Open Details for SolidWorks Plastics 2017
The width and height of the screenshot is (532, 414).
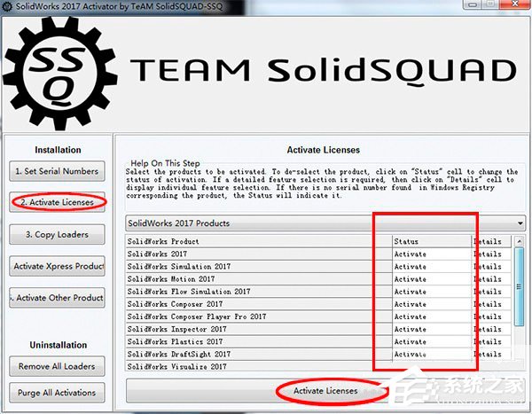pos(491,341)
